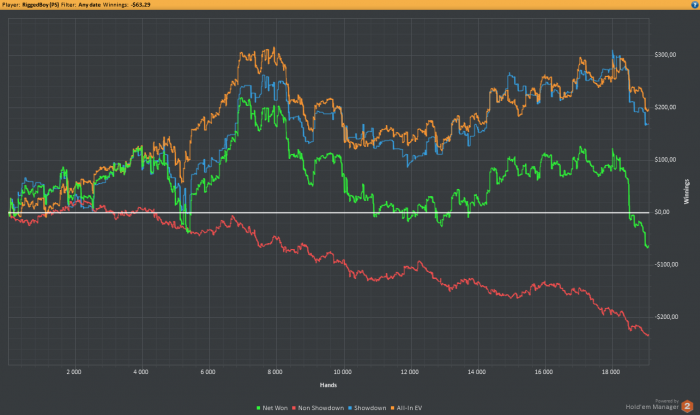Click the 10 000 hands axis label

pyautogui.click(x=342, y=372)
